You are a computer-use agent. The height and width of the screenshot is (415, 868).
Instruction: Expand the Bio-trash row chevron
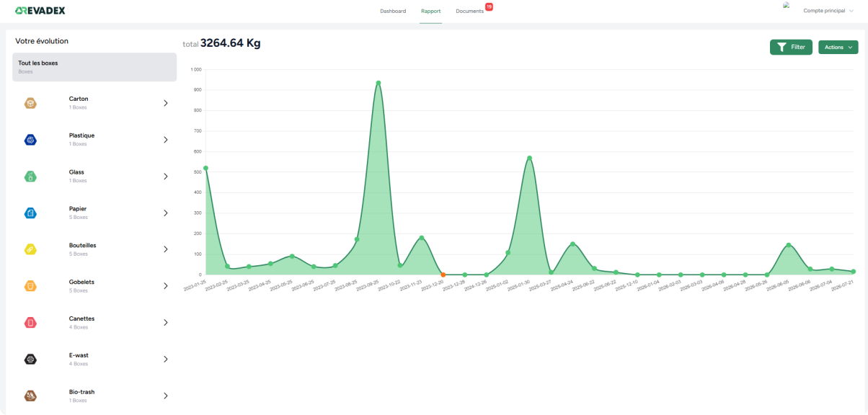165,396
